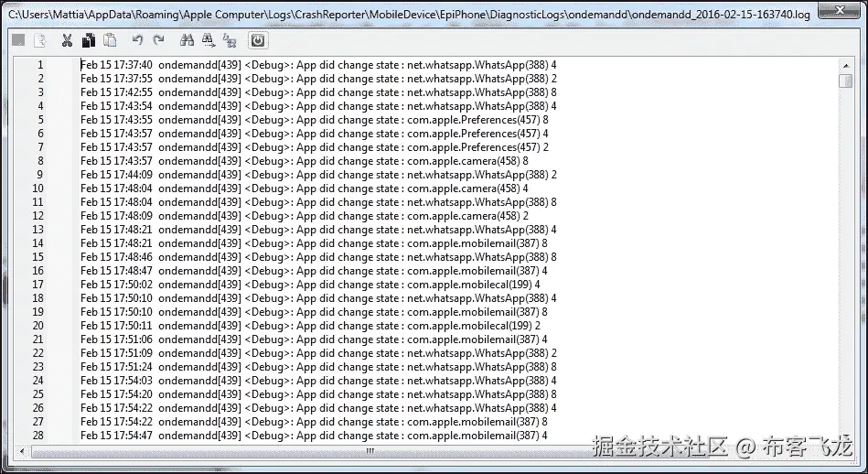Select the log entry at 17:48:46

click(x=318, y=257)
